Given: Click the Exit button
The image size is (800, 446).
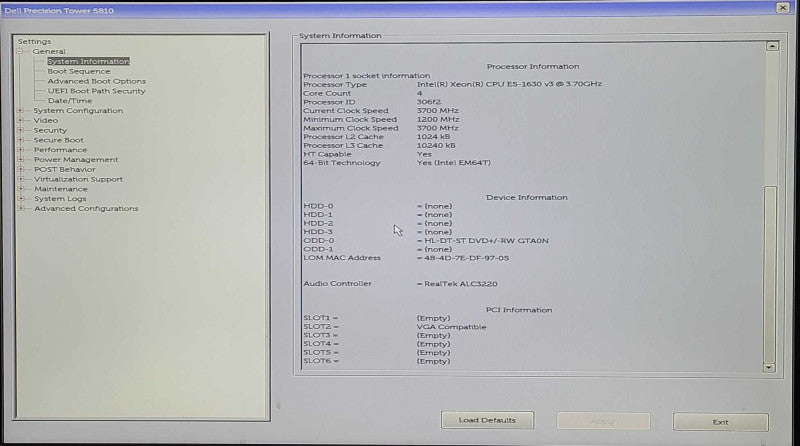Looking at the screenshot, I should pyautogui.click(x=720, y=422).
